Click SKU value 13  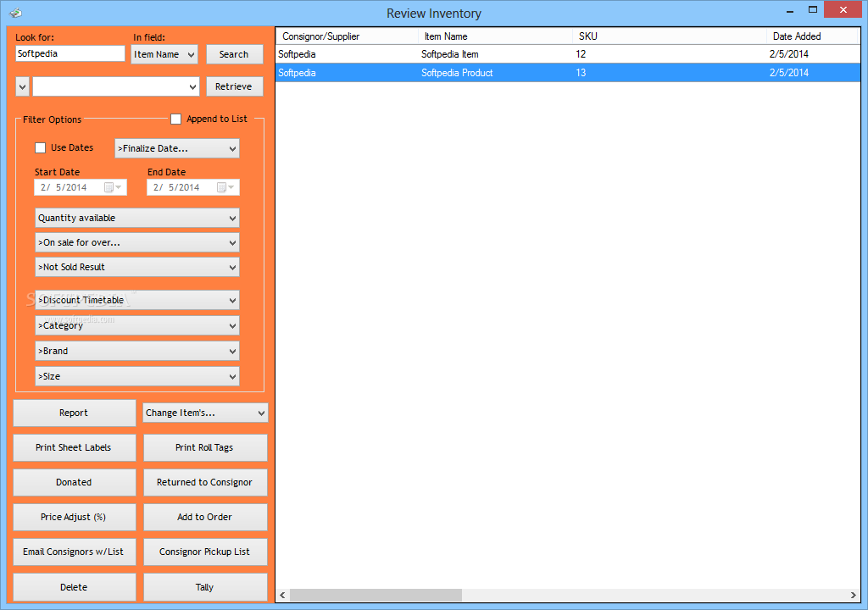[x=581, y=73]
